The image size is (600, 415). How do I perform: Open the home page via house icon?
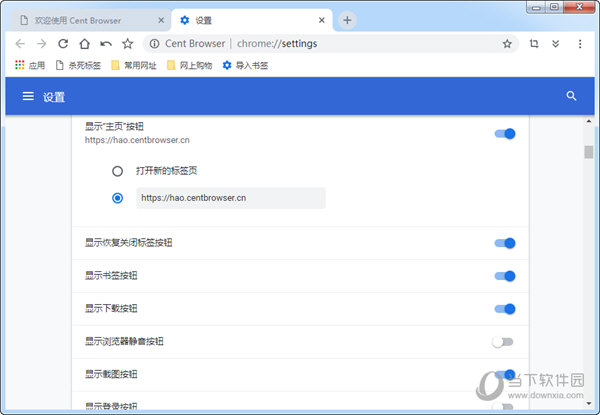click(x=85, y=44)
